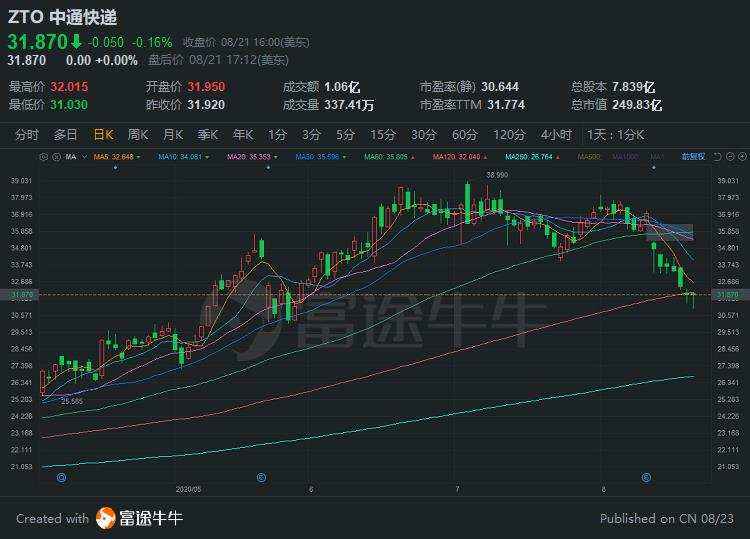Screen dimensions: 750x539
Task: Select the 年K yearly candlestick tab
Action: pyautogui.click(x=243, y=135)
